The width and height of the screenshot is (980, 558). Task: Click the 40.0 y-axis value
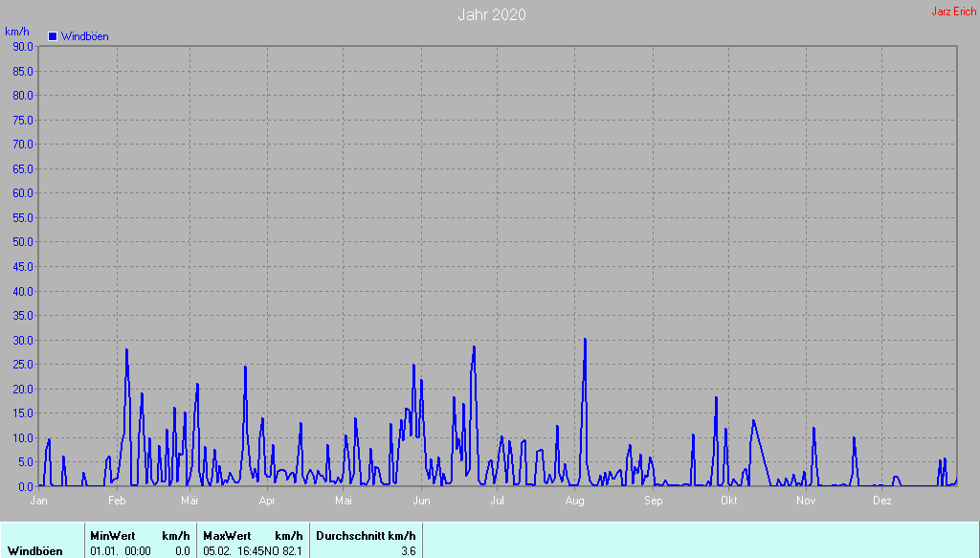click(x=23, y=291)
